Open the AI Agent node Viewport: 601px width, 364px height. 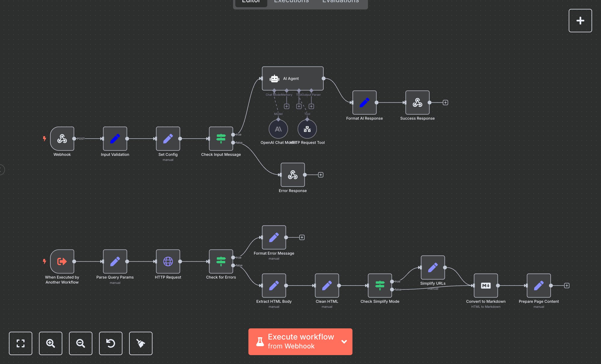coord(292,78)
